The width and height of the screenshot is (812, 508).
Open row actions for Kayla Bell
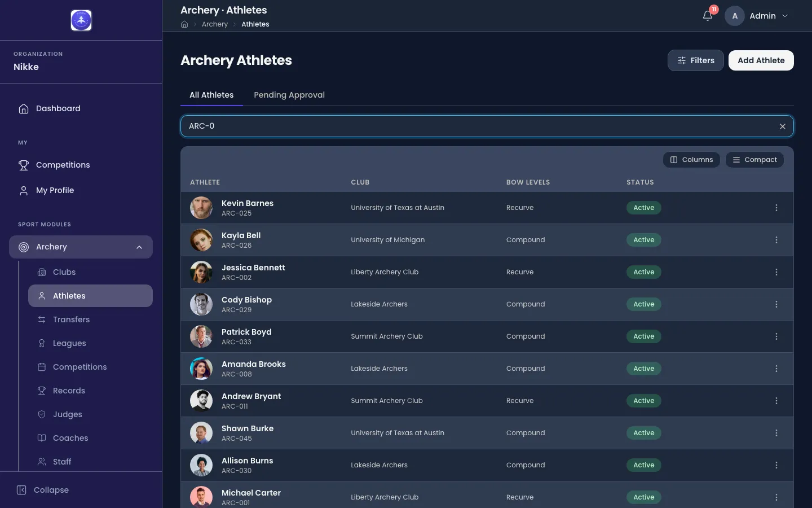coord(776,240)
